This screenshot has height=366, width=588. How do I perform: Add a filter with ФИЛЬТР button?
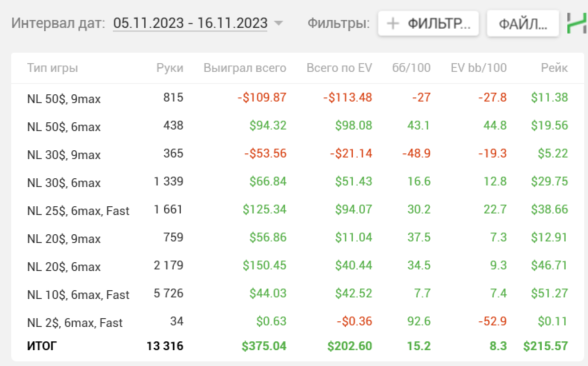tap(428, 24)
